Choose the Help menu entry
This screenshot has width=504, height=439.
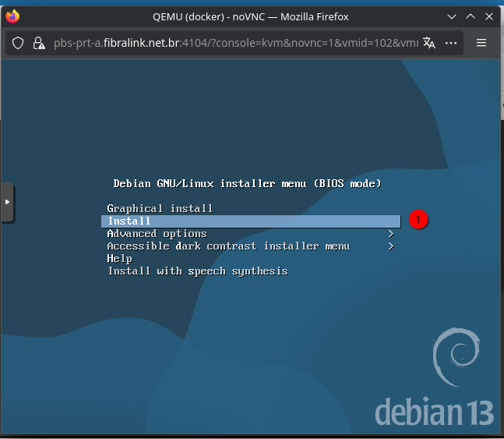click(x=119, y=259)
